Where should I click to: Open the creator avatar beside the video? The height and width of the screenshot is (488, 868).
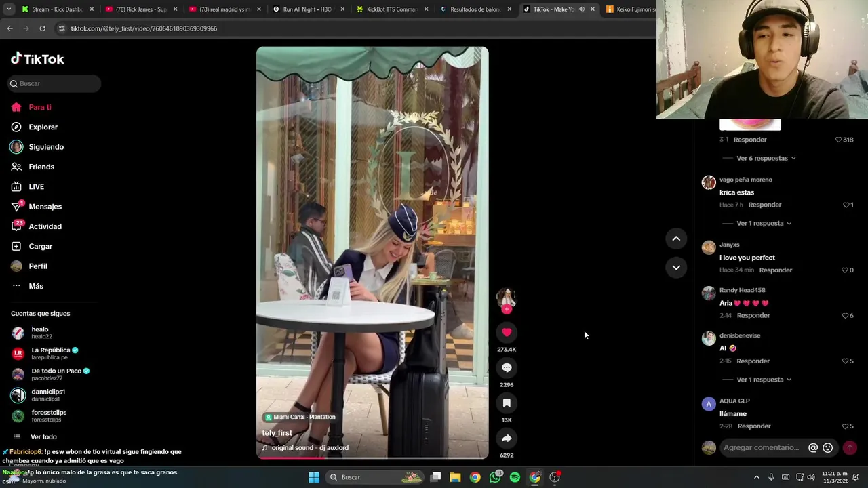(507, 297)
